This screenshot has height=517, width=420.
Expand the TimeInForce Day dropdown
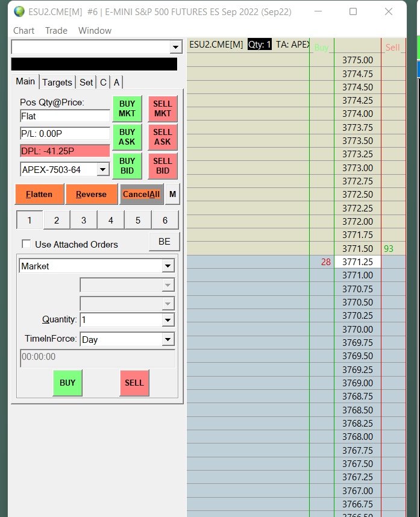point(168,339)
